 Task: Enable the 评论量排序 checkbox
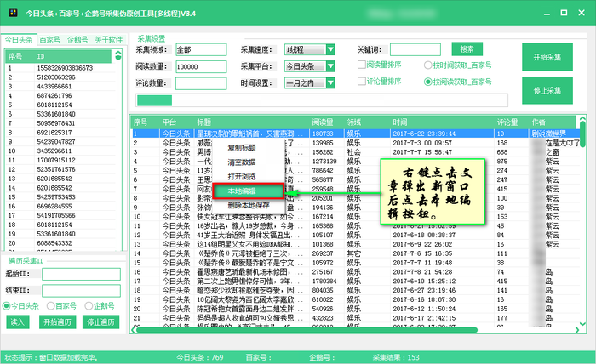click(362, 82)
